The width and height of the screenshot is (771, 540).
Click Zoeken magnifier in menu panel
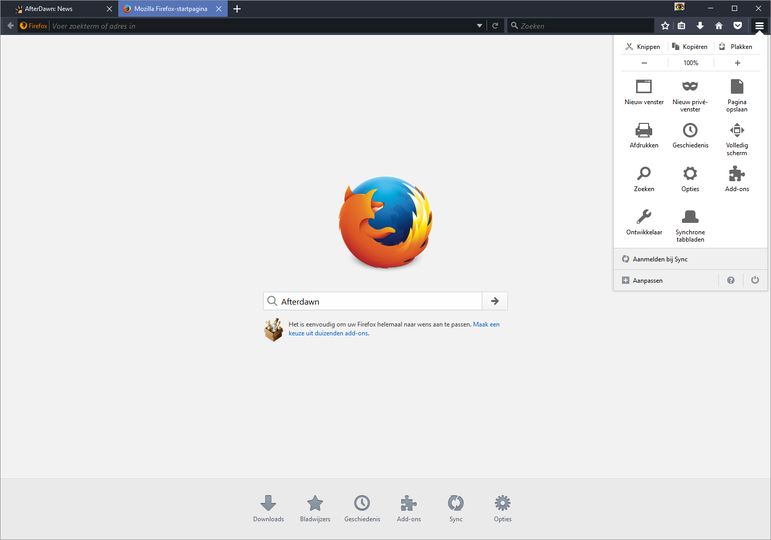[x=644, y=179]
